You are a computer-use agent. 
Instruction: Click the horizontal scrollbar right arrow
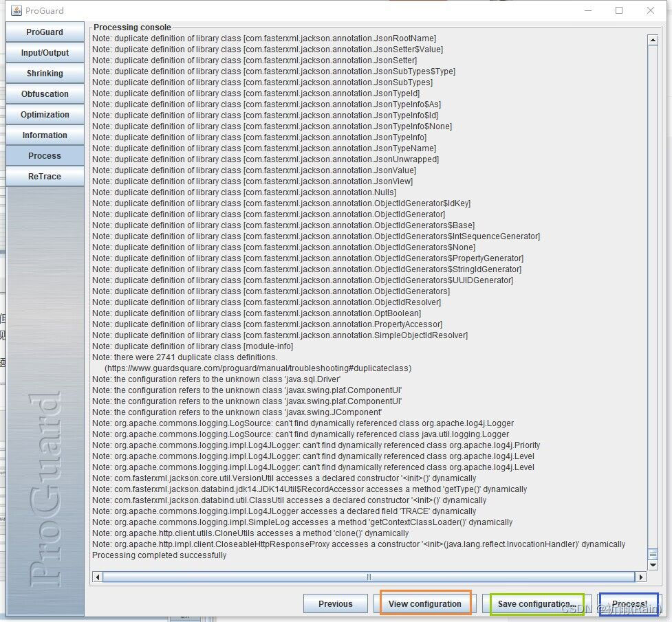(x=641, y=577)
